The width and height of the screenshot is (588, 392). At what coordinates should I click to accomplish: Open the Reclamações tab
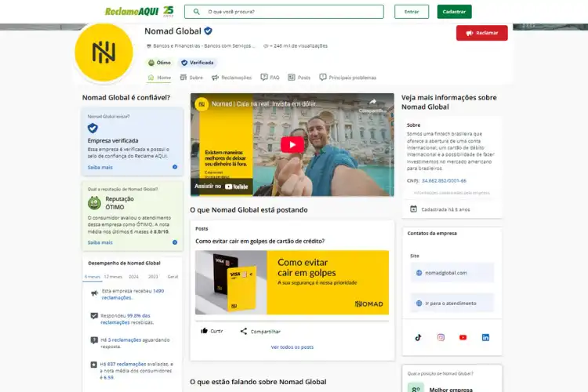231,78
